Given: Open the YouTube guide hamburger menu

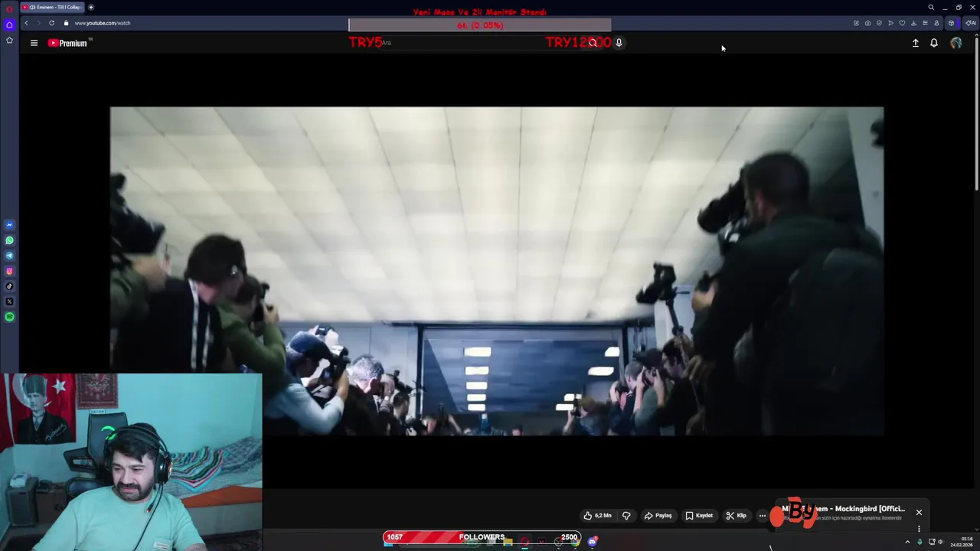Looking at the screenshot, I should (x=34, y=43).
